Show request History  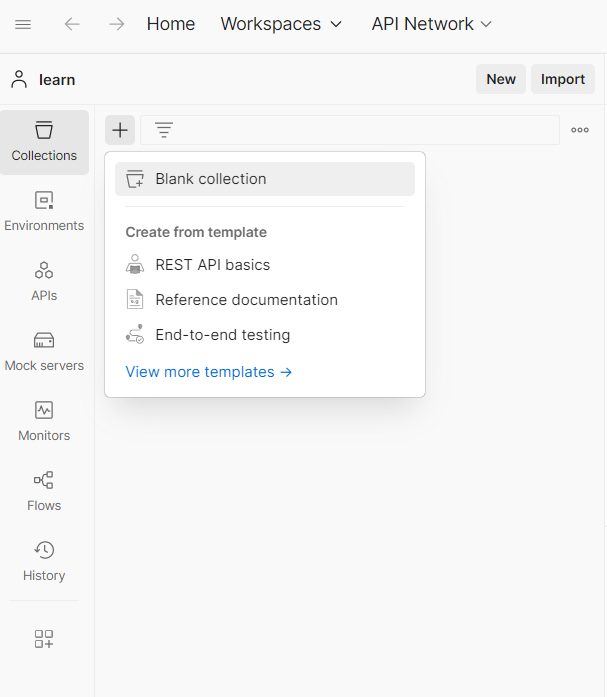[44, 561]
